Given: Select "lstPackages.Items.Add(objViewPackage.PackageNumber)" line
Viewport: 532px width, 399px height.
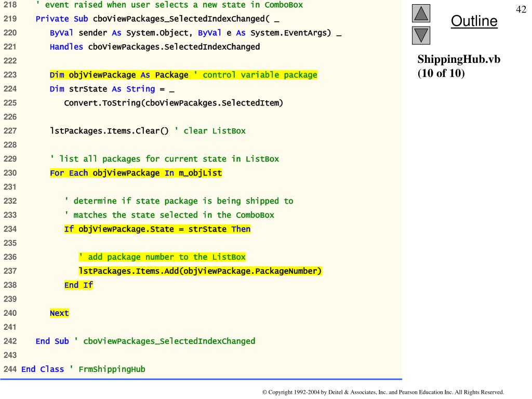Looking at the screenshot, I should coord(200,271).
